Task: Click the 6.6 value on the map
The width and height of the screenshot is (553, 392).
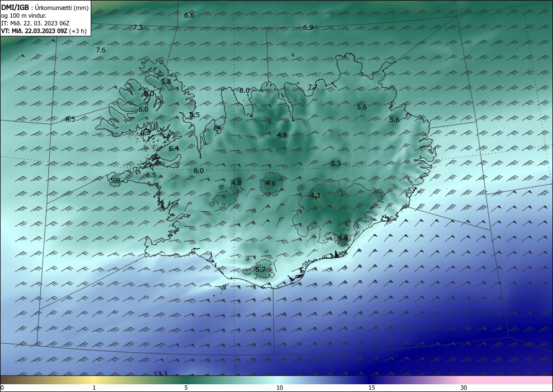Action: pos(189,15)
